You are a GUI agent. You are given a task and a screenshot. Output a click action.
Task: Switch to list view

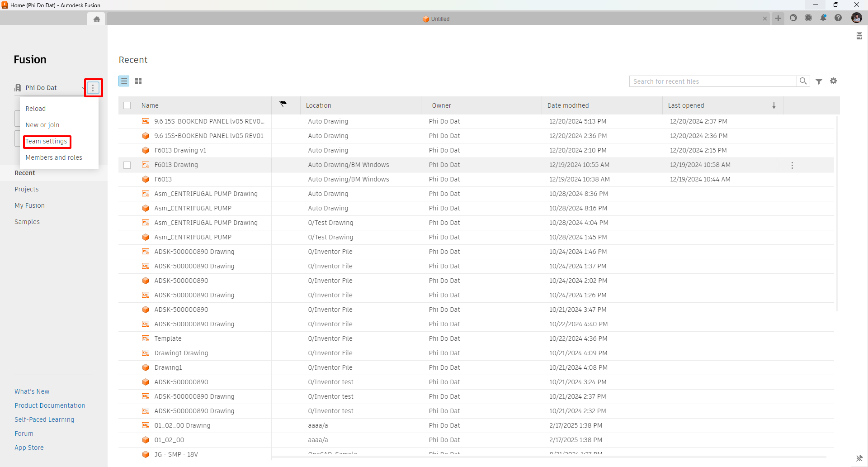pos(124,81)
